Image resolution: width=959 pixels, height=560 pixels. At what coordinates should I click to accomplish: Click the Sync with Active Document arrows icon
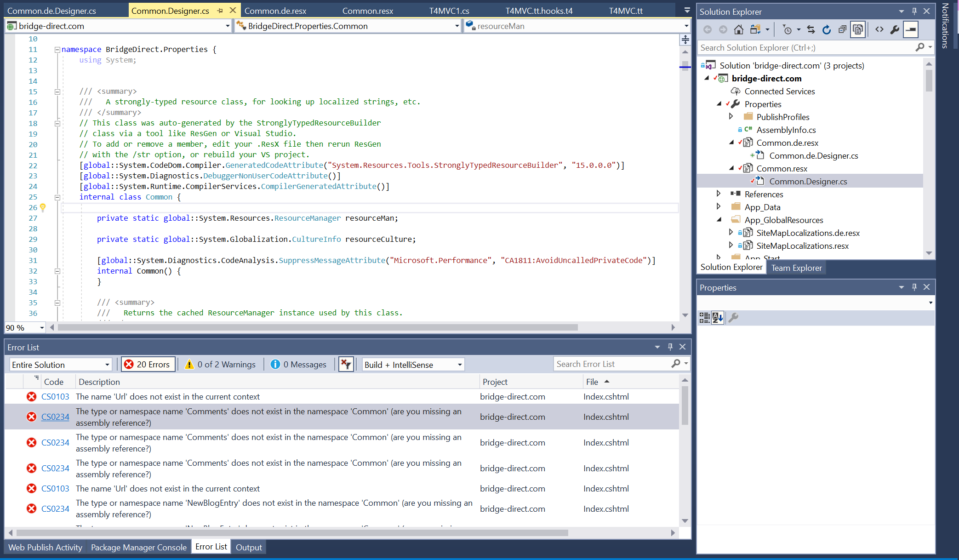(811, 30)
